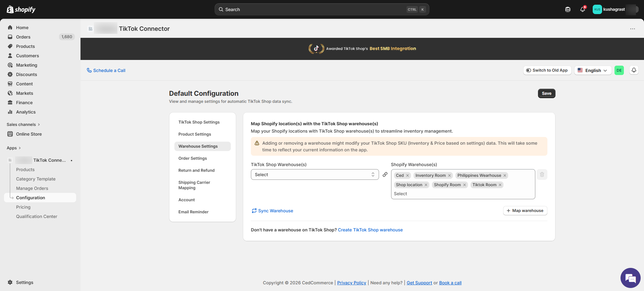Click the Save button
Image resolution: width=644 pixels, height=291 pixels.
tap(546, 93)
